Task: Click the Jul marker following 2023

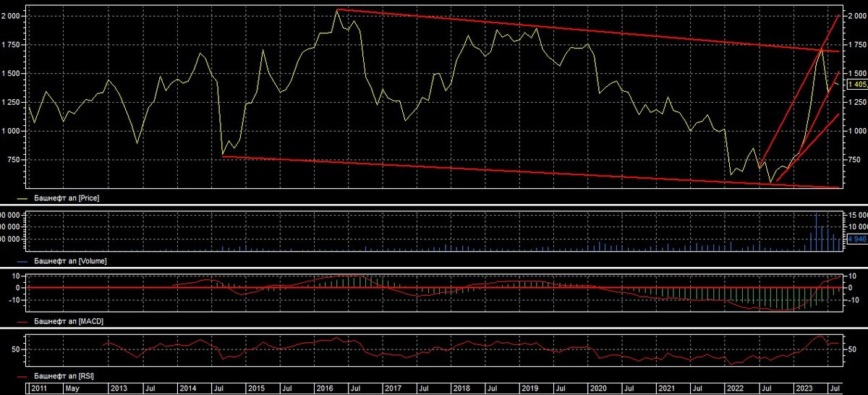Action: 836,389
